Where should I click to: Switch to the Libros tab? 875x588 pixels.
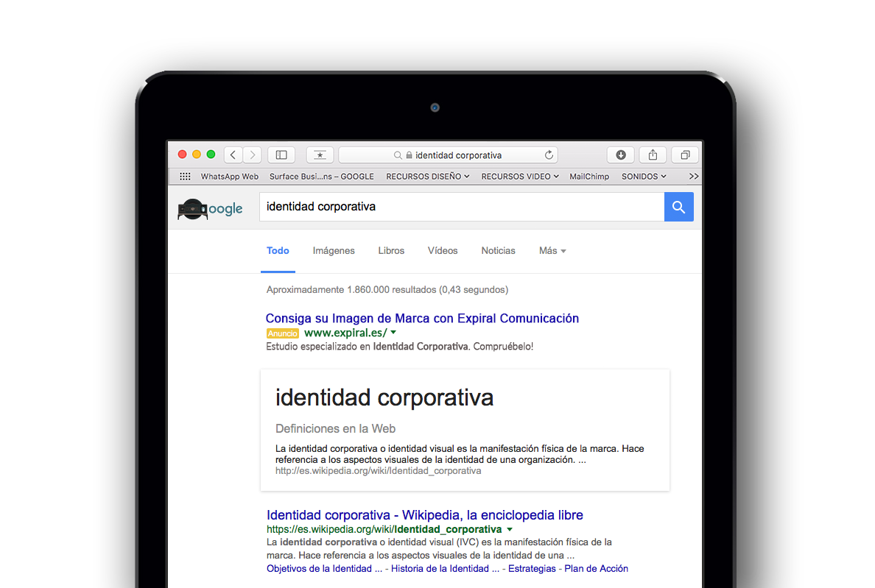coord(391,251)
